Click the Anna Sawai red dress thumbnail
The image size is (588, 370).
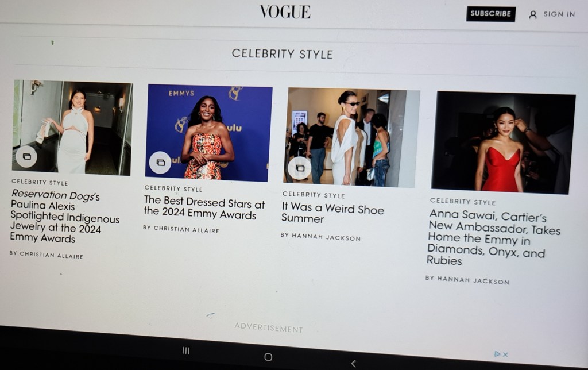pos(503,142)
